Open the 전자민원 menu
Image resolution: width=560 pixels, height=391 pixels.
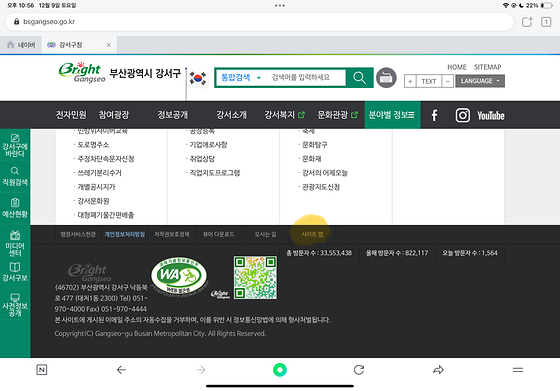[x=71, y=115]
